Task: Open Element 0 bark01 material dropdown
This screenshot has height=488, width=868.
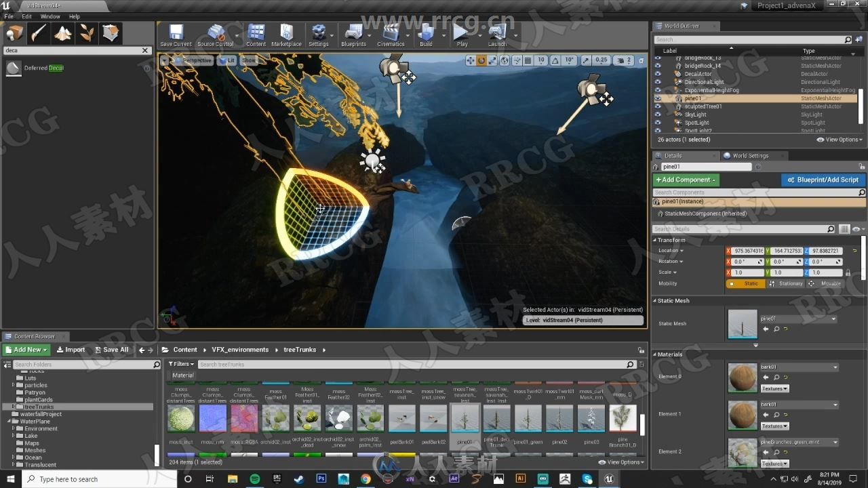Action: [x=799, y=367]
